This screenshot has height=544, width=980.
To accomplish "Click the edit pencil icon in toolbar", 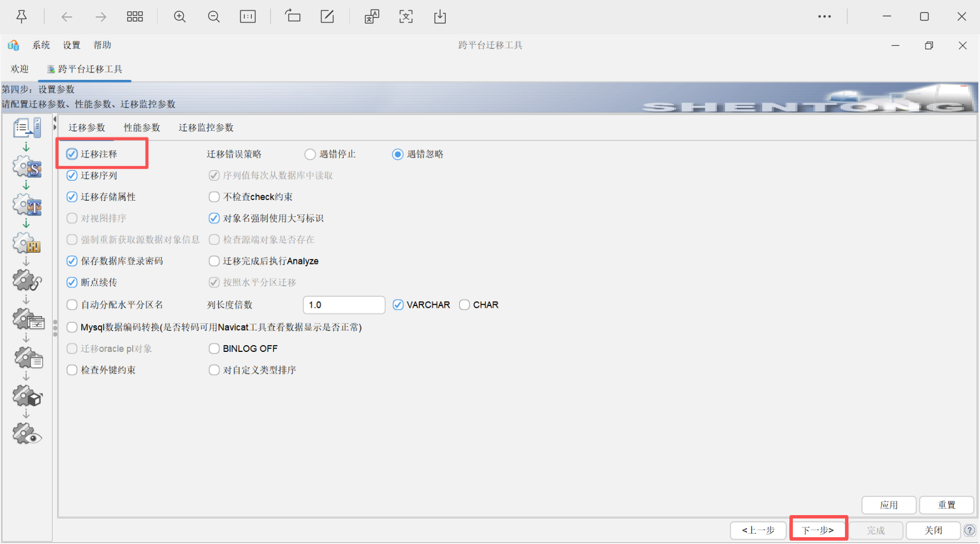I will click(x=327, y=16).
